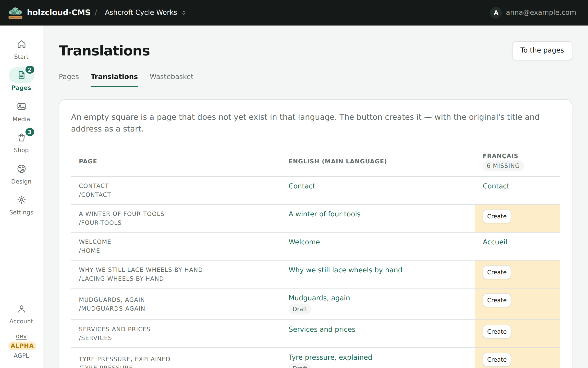Create French version of Tyre pressure, explained

click(497, 360)
